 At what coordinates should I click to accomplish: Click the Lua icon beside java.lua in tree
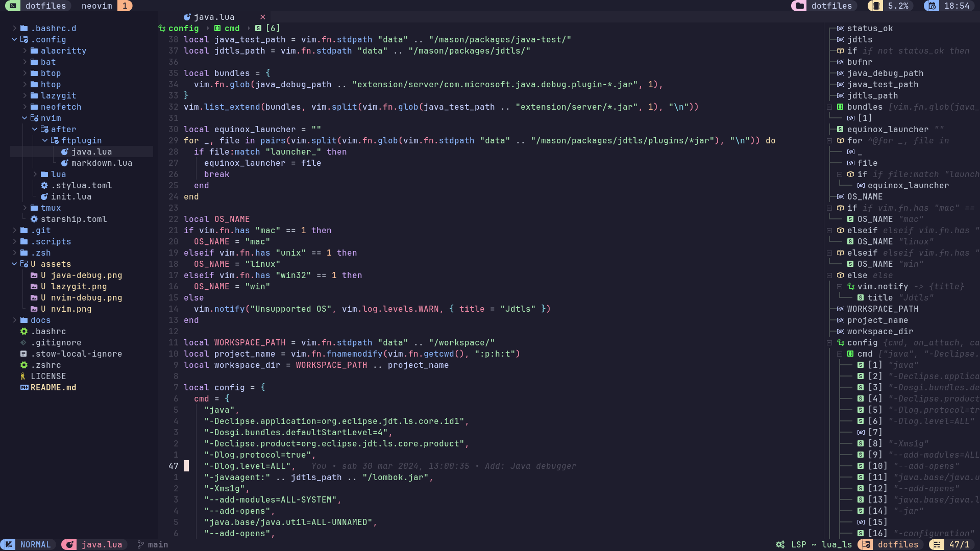click(x=65, y=152)
